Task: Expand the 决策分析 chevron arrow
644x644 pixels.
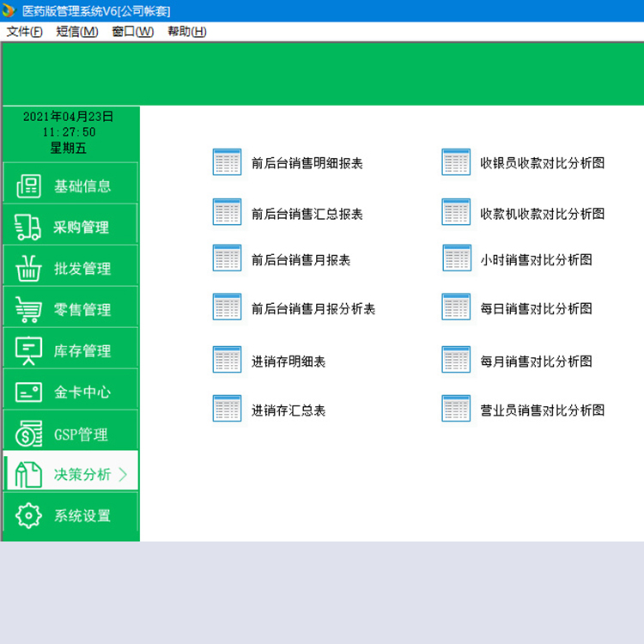Action: pos(123,474)
